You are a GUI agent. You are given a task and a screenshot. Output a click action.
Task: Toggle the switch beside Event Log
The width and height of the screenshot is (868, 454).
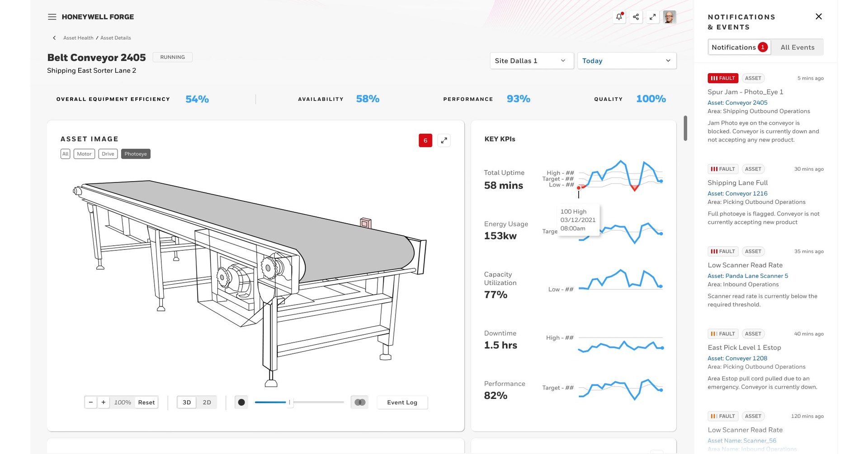point(359,402)
